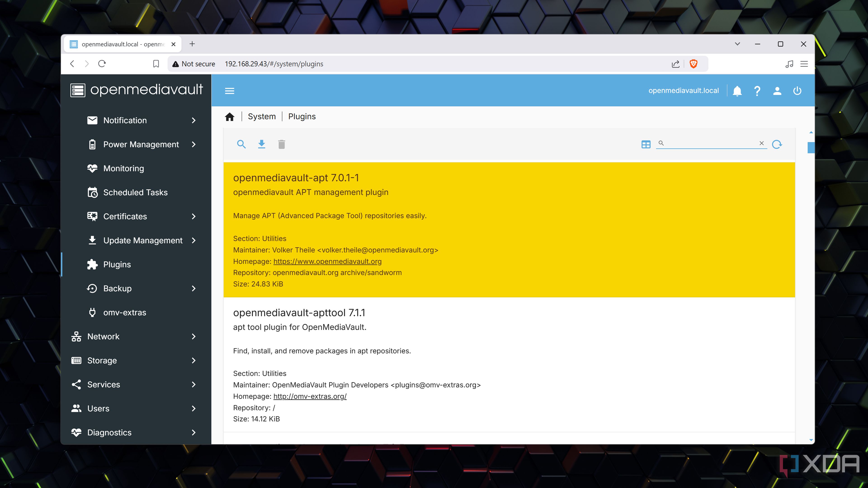Expand the Diagnostics sidebar section

(x=136, y=432)
